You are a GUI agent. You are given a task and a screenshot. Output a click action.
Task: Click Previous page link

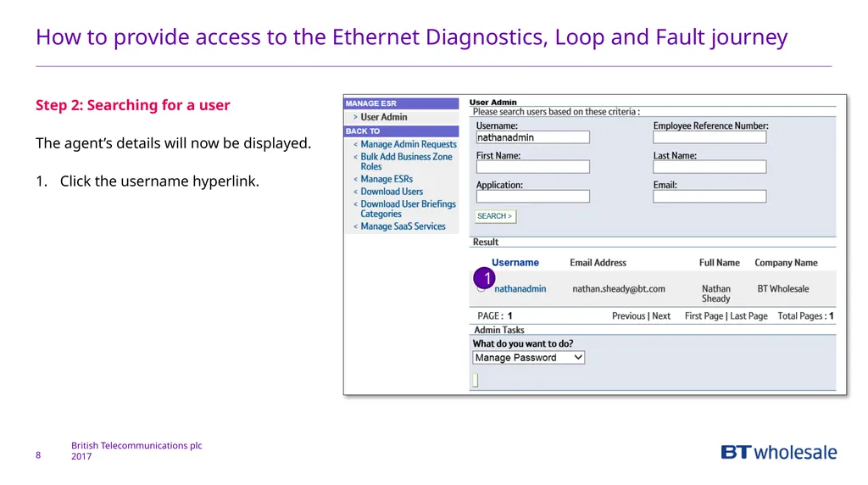(628, 316)
